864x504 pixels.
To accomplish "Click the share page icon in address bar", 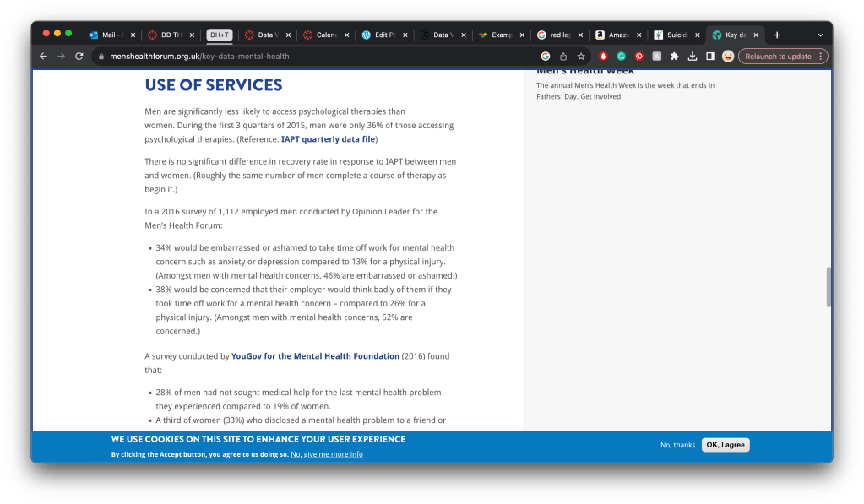I will tap(563, 57).
